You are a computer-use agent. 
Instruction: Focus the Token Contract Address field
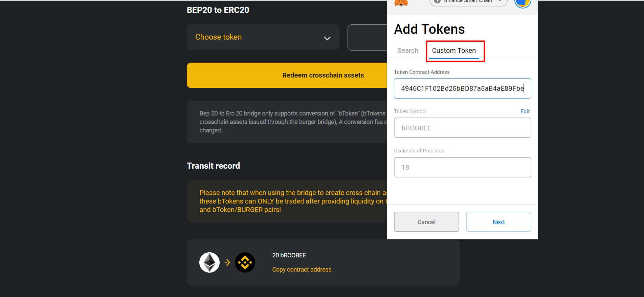click(x=463, y=88)
